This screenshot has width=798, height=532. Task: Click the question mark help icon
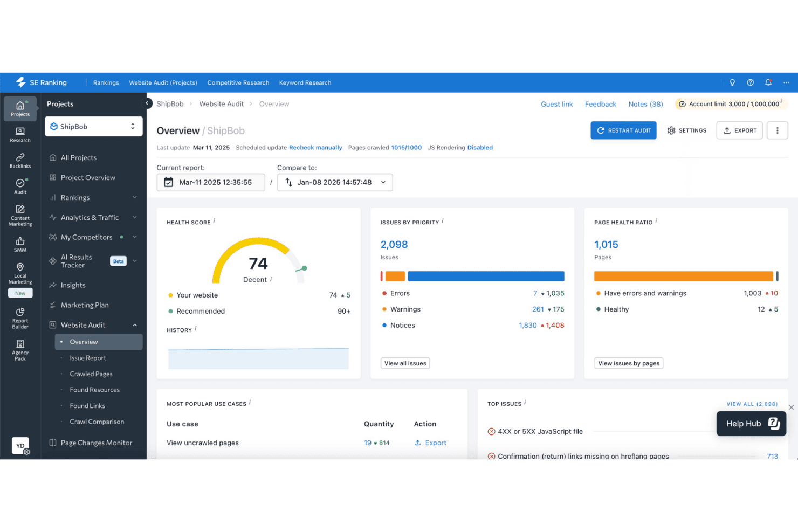click(x=750, y=82)
